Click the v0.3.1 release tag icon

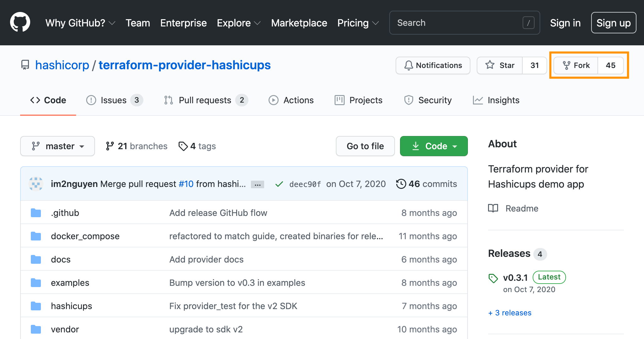[x=493, y=278]
